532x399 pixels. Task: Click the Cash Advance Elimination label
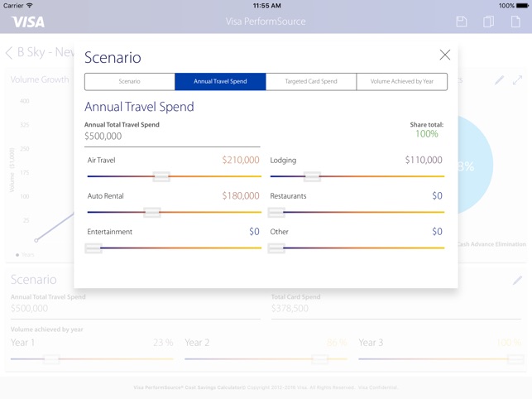[491, 244]
